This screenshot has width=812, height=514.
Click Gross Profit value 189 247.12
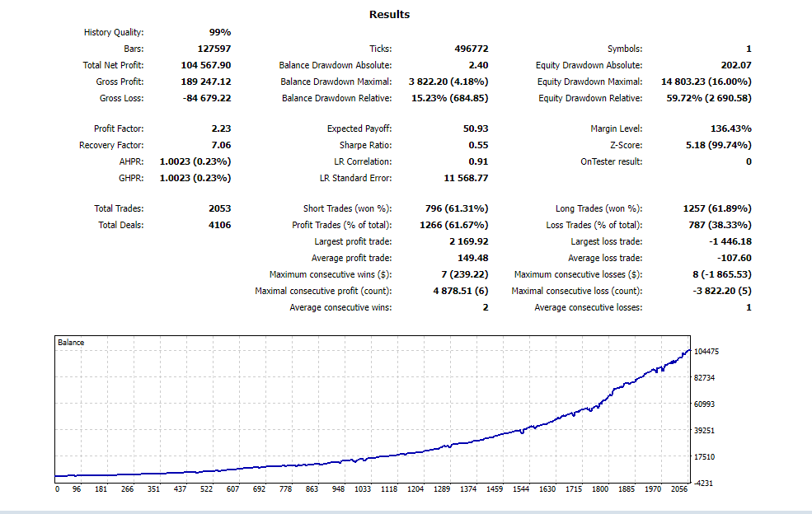pyautogui.click(x=206, y=82)
